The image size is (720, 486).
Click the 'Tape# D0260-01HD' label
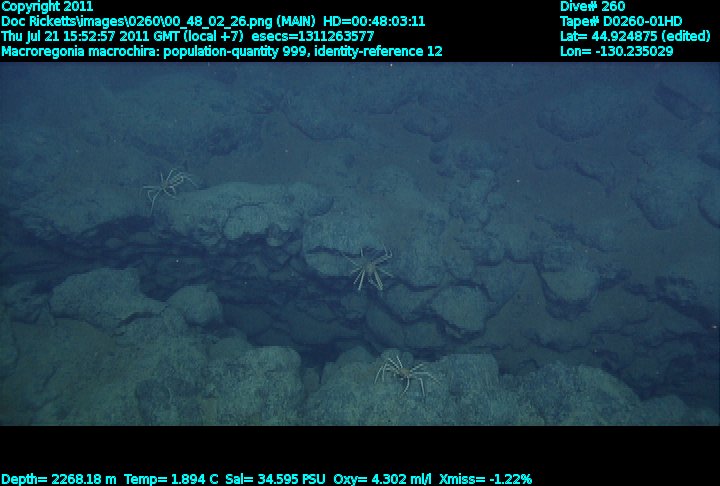(621, 22)
